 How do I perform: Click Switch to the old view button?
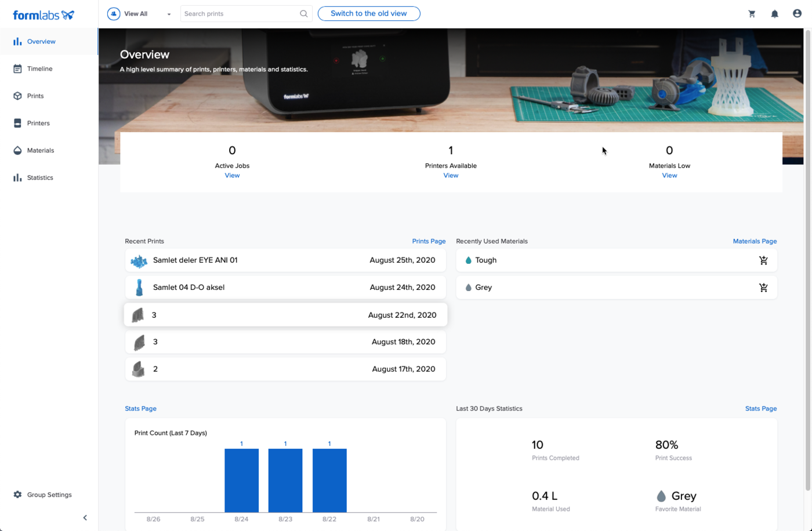tap(368, 13)
